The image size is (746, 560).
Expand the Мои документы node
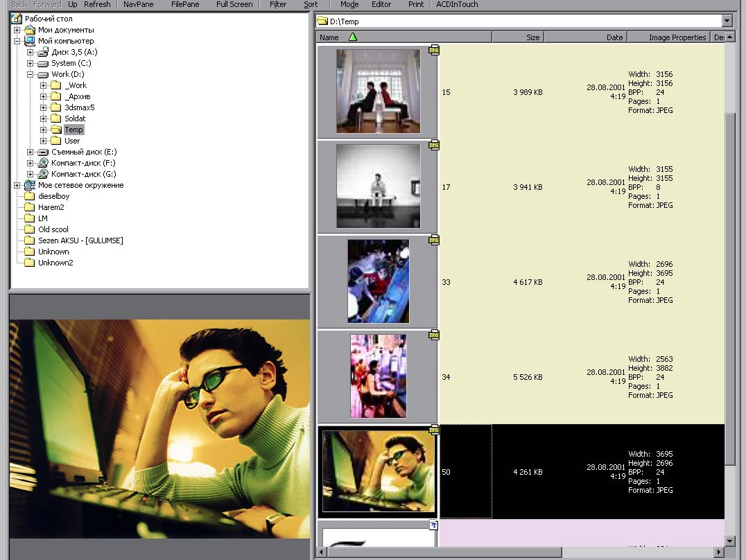pyautogui.click(x=17, y=30)
